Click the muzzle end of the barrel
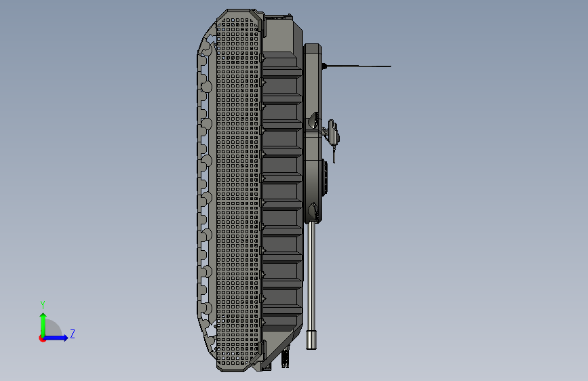 [x=311, y=340]
